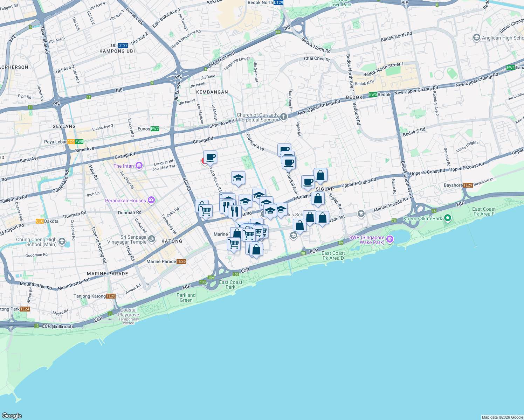Open The Intan museum icon
Screen dimensions: 524x420
tap(139, 166)
